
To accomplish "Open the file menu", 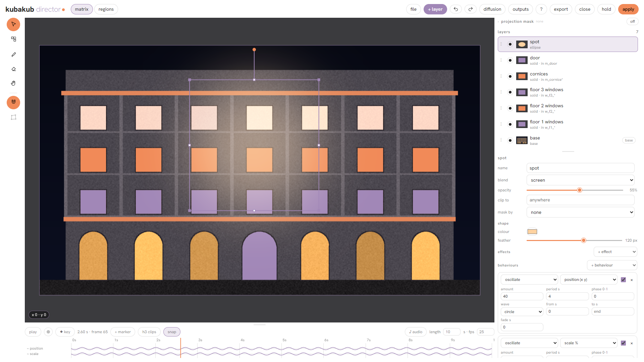I will tap(413, 9).
